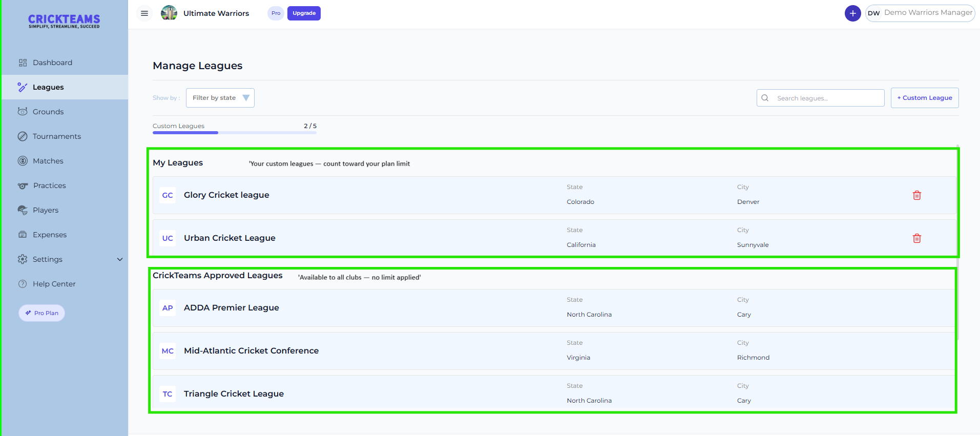The height and width of the screenshot is (436, 980).
Task: Open Expenses in the sidebar
Action: (x=65, y=235)
